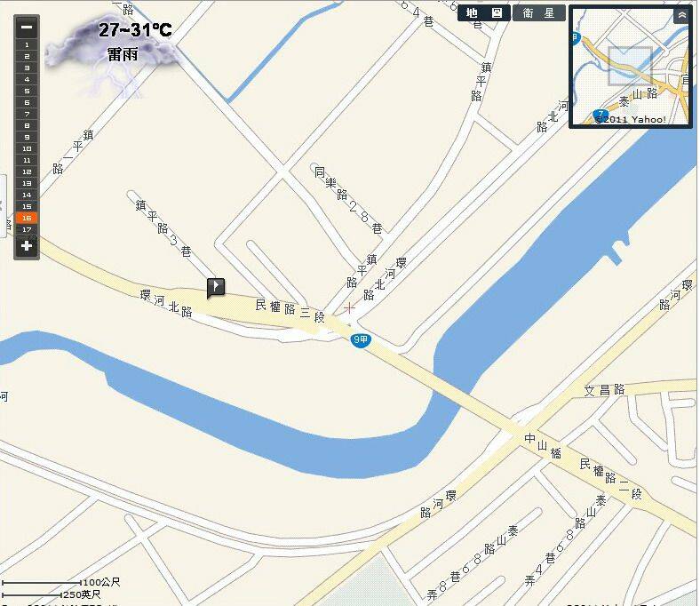
Task: Set zoom level to 17
Action: tap(27, 229)
